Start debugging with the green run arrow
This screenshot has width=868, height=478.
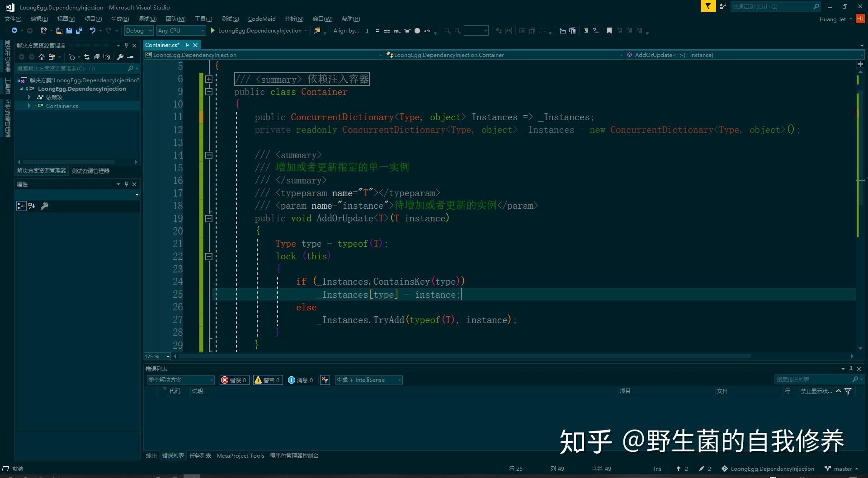pos(212,30)
